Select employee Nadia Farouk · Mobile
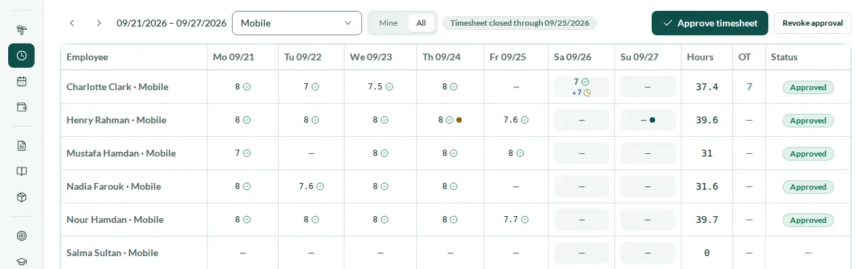This screenshot has height=269, width=868. click(113, 186)
